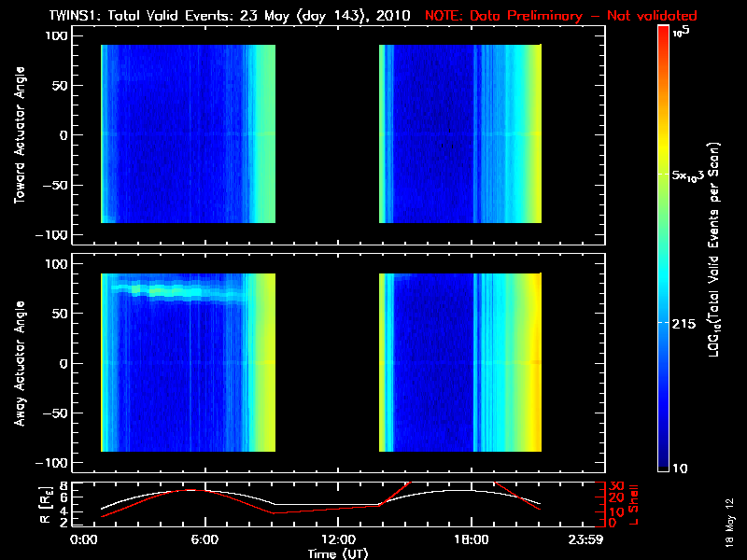Click the red top end of the color bar
This screenshot has height=560, width=747.
click(x=664, y=33)
